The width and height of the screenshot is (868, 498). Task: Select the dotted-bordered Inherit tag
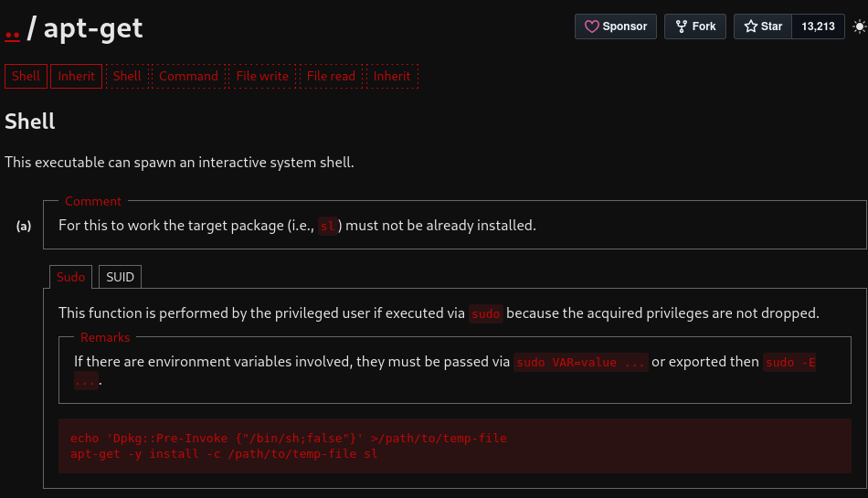[x=392, y=77]
